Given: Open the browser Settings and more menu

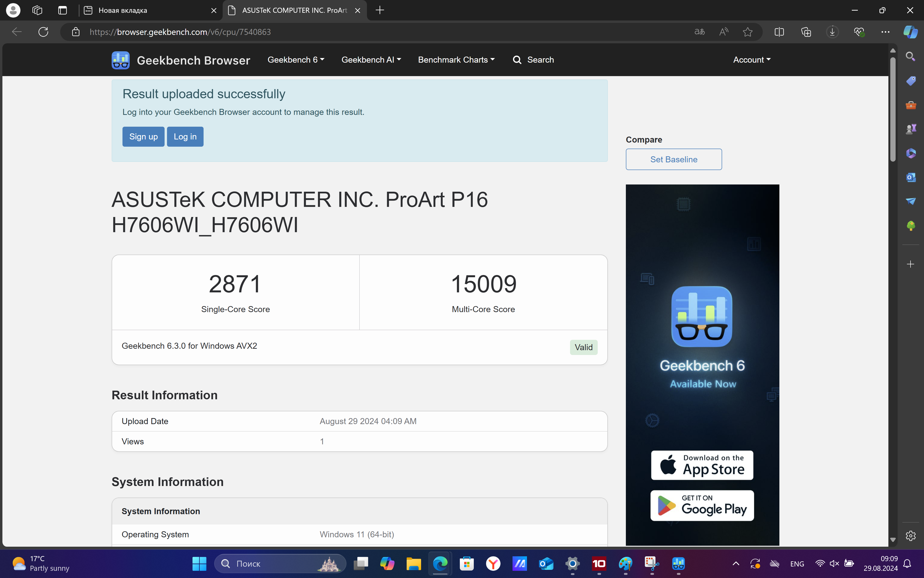Looking at the screenshot, I should [885, 32].
